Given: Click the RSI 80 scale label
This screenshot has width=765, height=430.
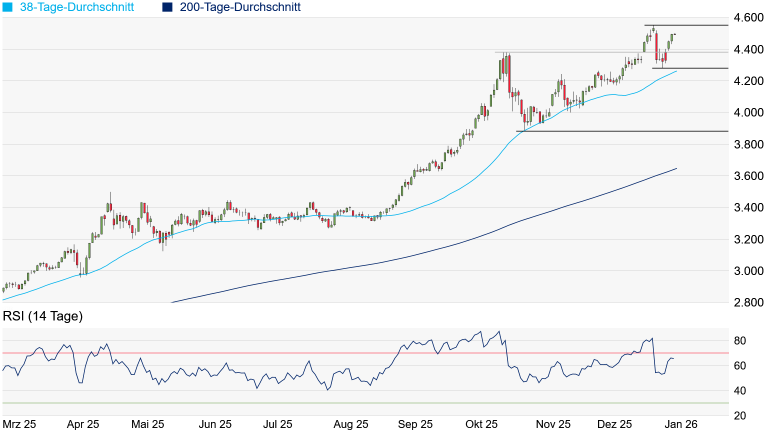Looking at the screenshot, I should (741, 341).
